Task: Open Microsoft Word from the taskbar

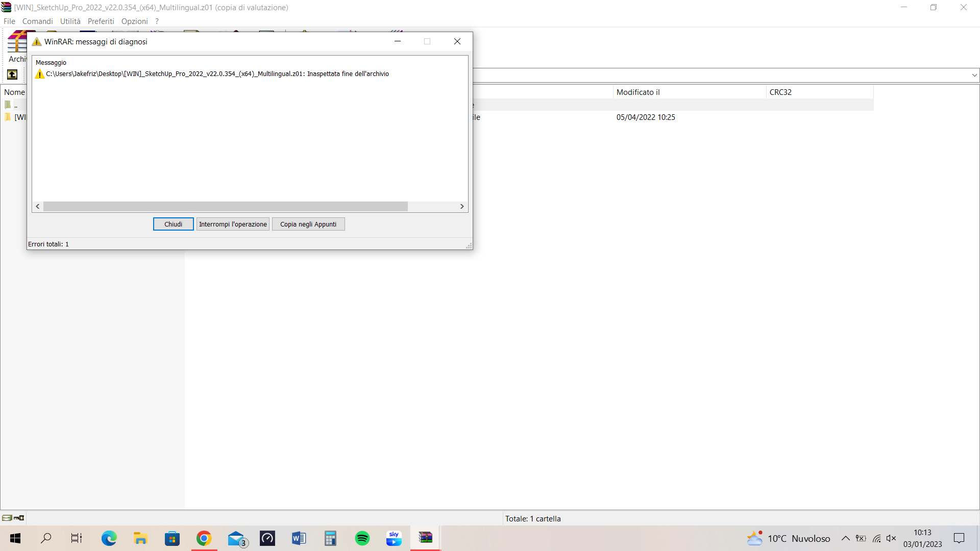Action: tap(299, 538)
